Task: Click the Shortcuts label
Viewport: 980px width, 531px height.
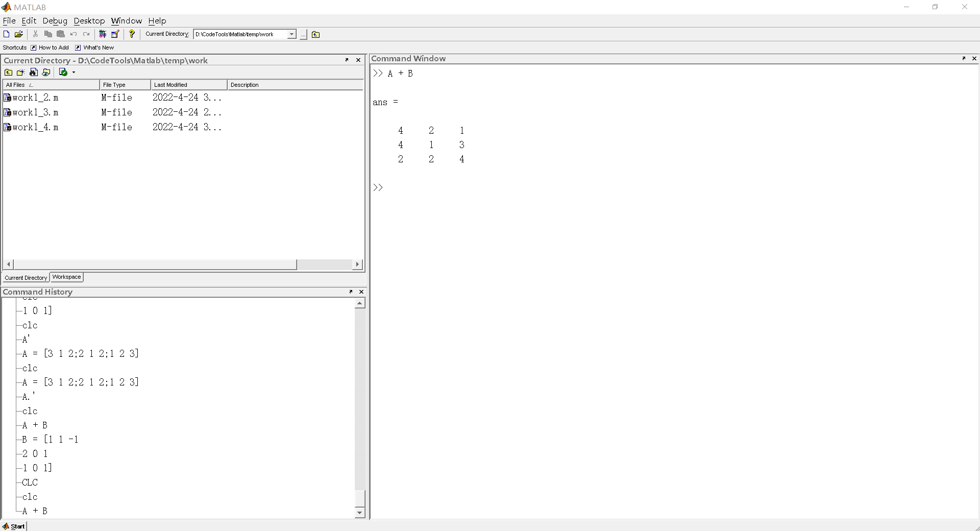Action: click(14, 47)
